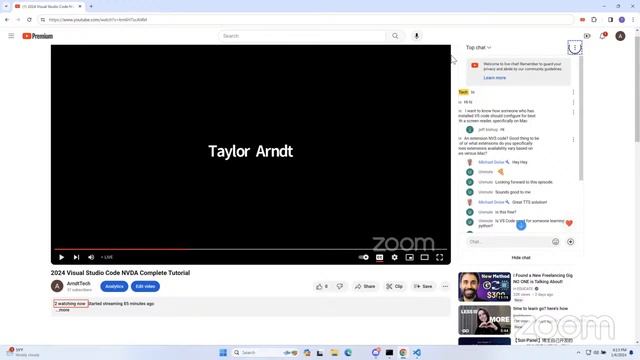Open the chat emoji picker
Image resolution: width=640 pixels, height=360 pixels.
coord(556,242)
